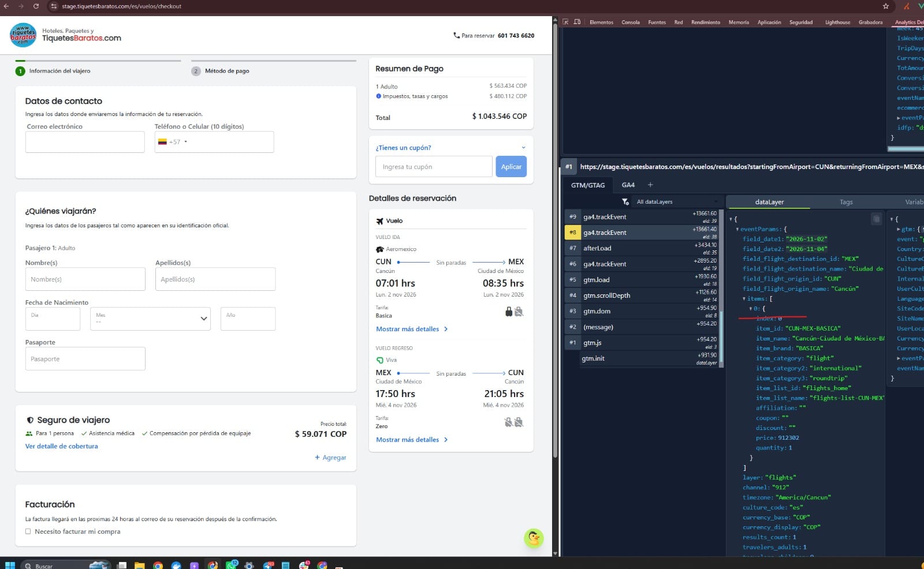Check Necesito facturar mi compra
Screen dimensions: 924x569
click(x=28, y=531)
